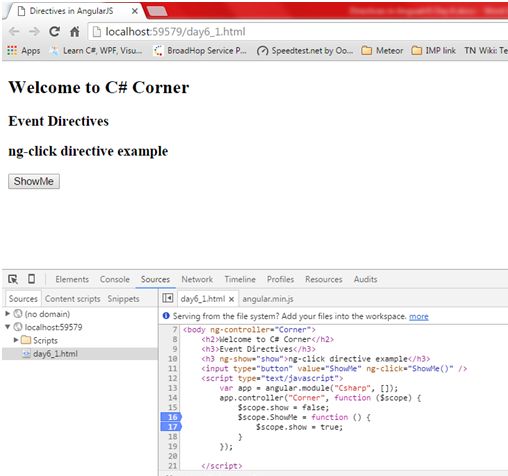
Task: Toggle the breakpoint on line 17
Action: [171, 427]
